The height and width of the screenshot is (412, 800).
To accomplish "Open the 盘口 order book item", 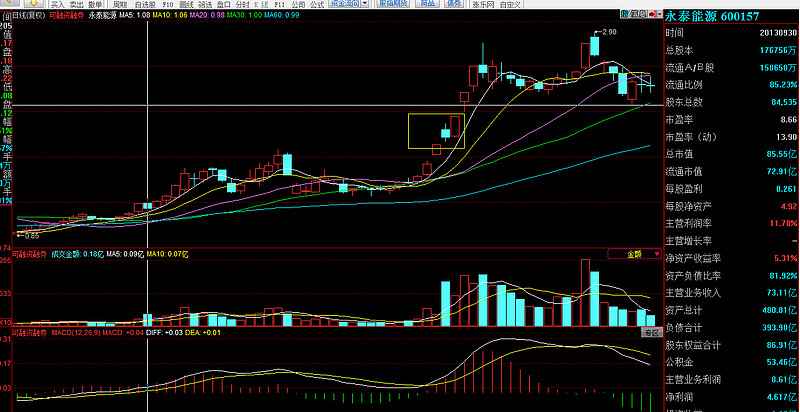I will pos(223,5).
